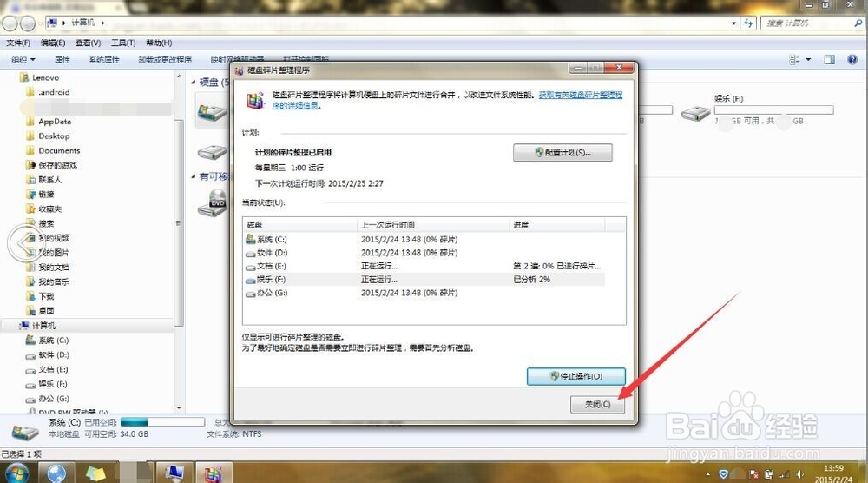This screenshot has height=483, width=868.
Task: Click 卸载或更改程序 in Explorer toolbar
Action: (165, 60)
